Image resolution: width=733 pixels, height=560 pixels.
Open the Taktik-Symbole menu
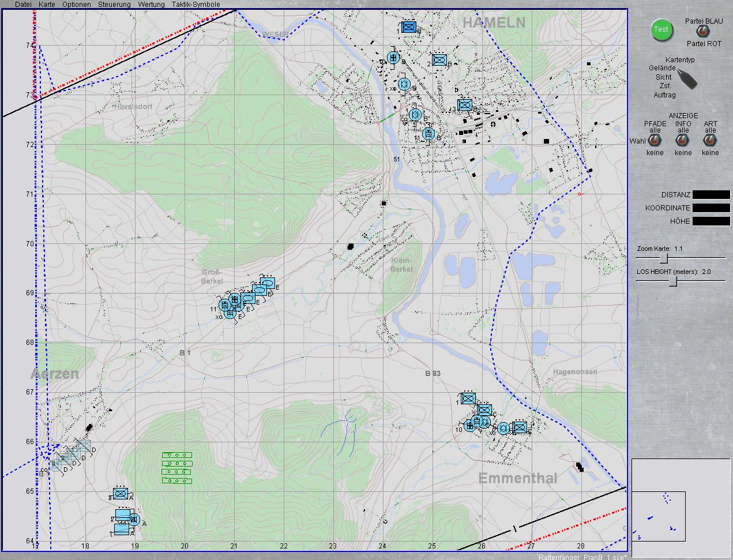196,5
